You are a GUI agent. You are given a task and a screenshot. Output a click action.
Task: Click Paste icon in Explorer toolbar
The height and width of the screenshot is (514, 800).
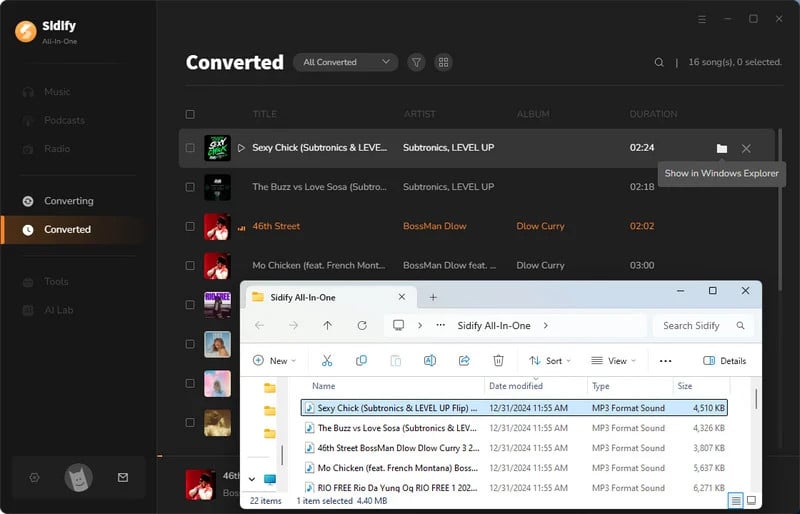click(395, 361)
